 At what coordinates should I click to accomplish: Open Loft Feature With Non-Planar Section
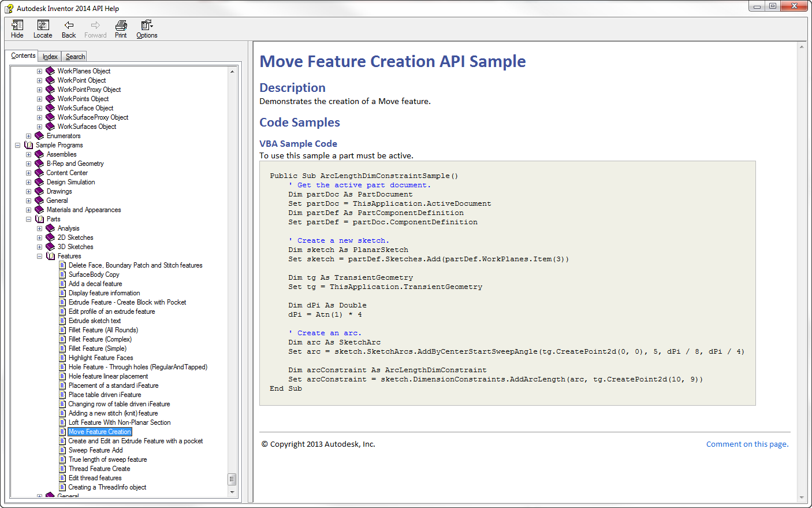120,422
